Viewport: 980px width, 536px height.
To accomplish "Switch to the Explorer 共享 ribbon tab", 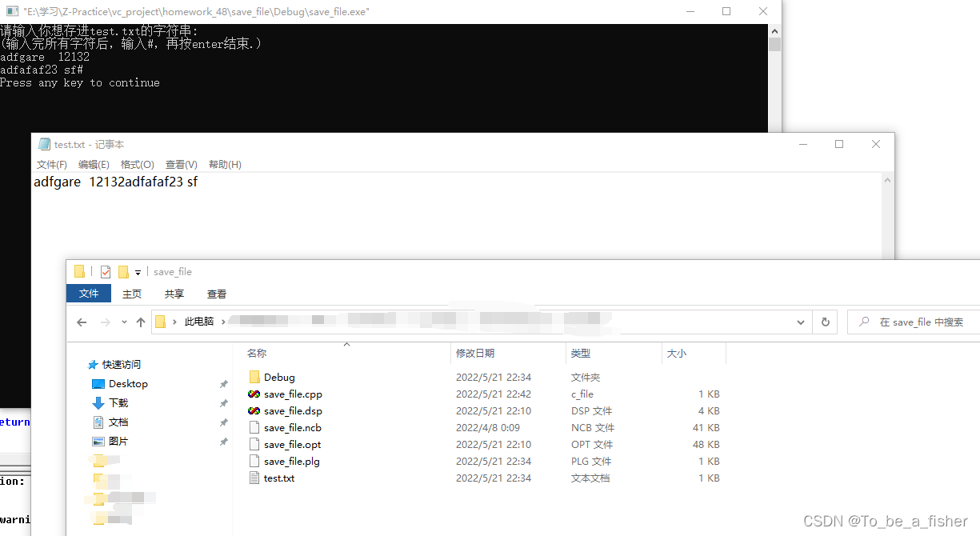I will pos(174,294).
